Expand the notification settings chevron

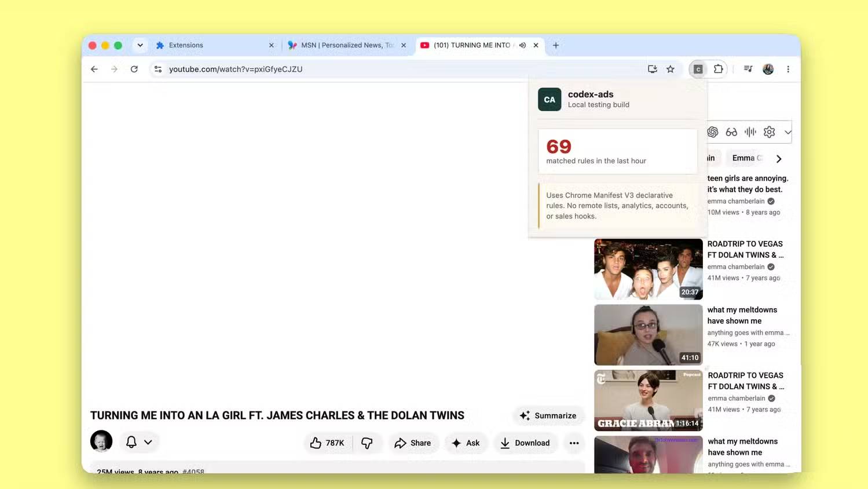click(148, 442)
